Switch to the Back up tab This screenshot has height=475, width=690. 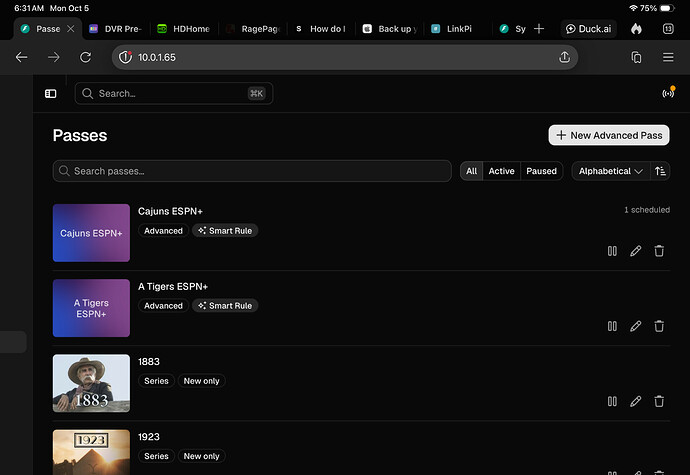tap(389, 29)
